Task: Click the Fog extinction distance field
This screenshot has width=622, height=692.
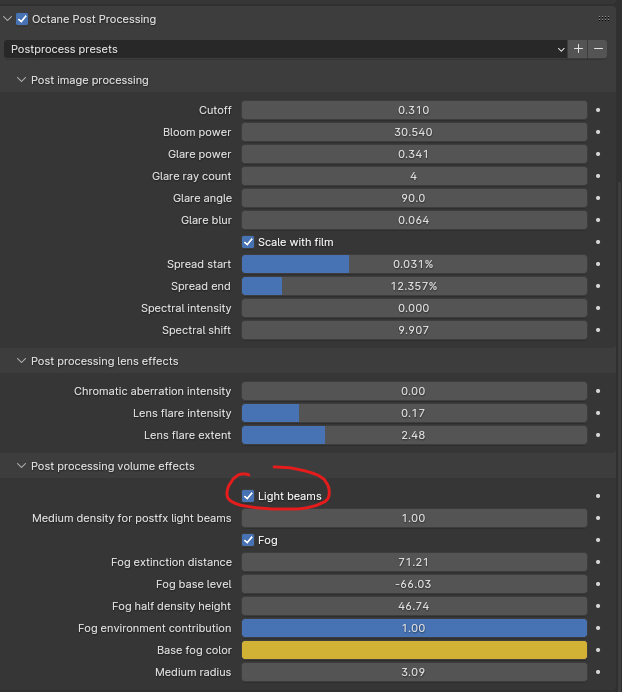Action: (x=413, y=562)
